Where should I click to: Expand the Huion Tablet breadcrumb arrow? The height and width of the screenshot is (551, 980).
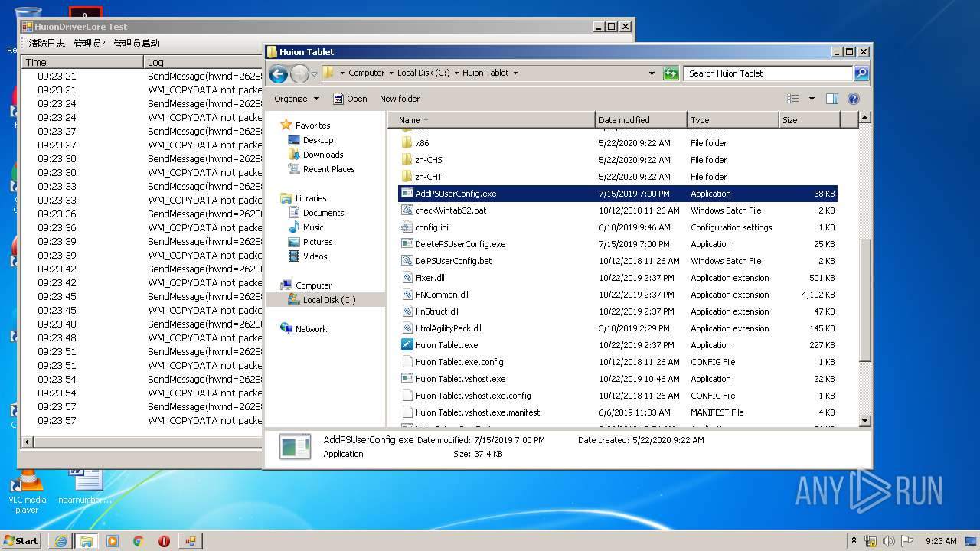515,73
